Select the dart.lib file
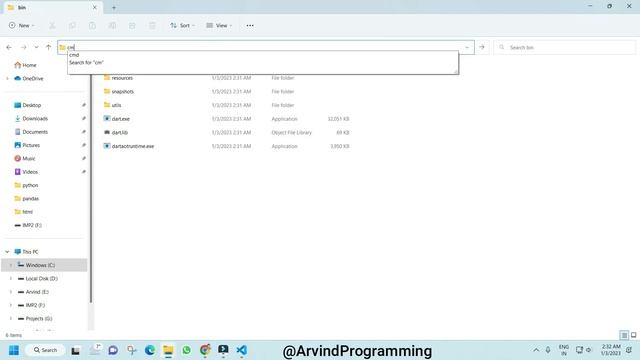The height and width of the screenshot is (360, 640). point(116,132)
